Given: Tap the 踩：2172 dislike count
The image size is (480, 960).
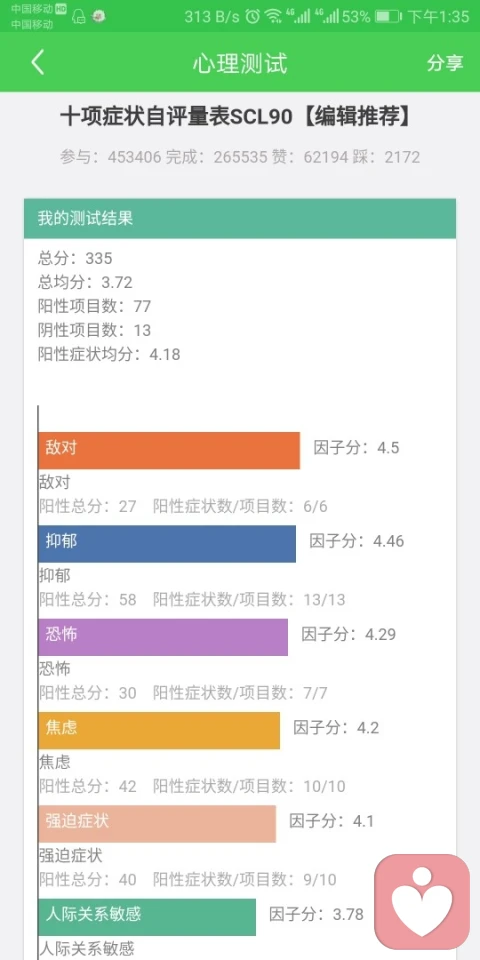Looking at the screenshot, I should coord(386,157).
